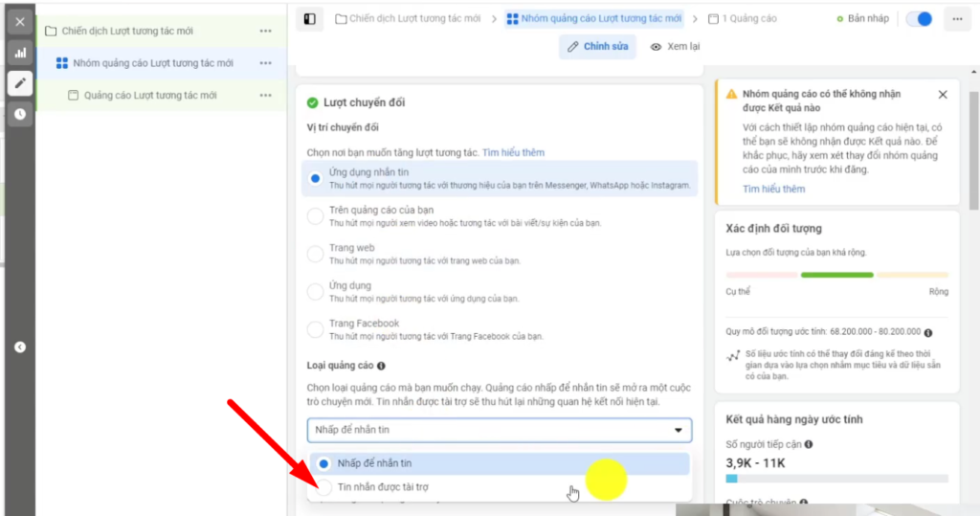The image size is (980, 516).
Task: Open the Nhấp để nhắn tin dropdown
Action: click(500, 430)
